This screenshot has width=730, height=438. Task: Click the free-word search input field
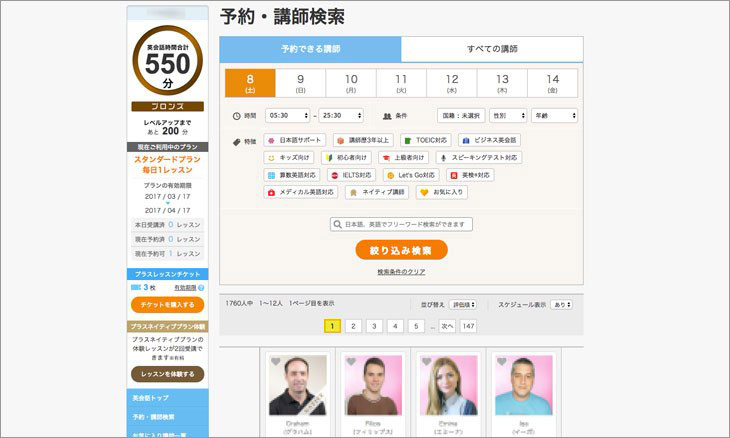coord(401,225)
